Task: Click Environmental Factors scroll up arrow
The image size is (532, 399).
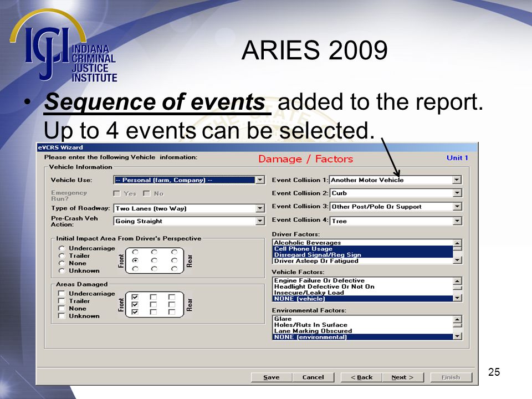Action: pyautogui.click(x=457, y=320)
